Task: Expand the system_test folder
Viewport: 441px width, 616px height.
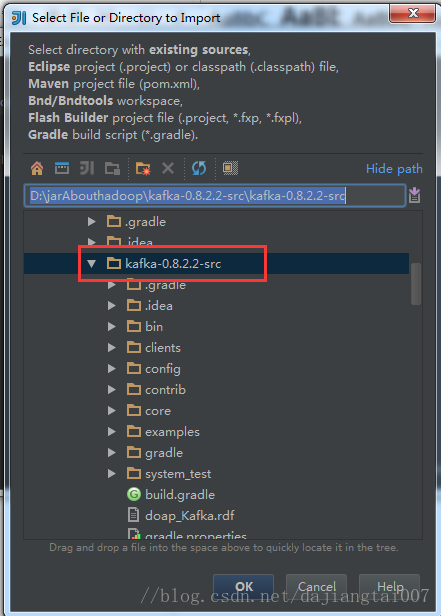Action: 112,474
